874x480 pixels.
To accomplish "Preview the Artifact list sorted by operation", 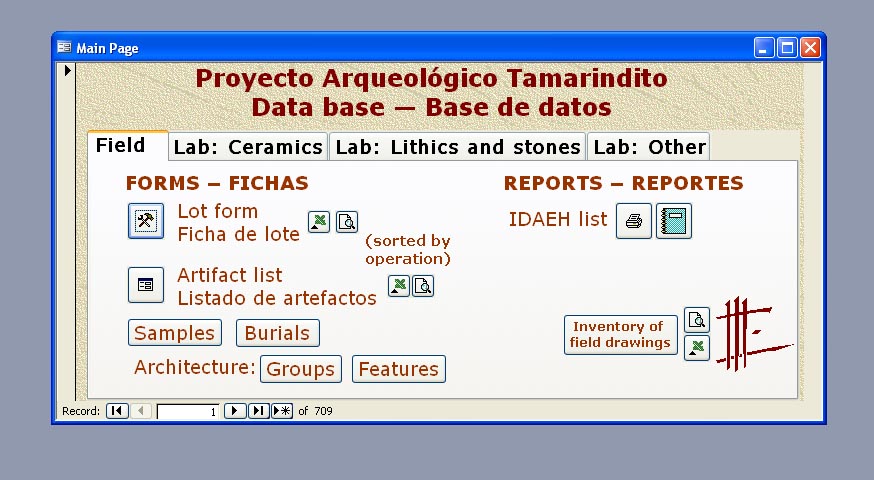I will 423,287.
